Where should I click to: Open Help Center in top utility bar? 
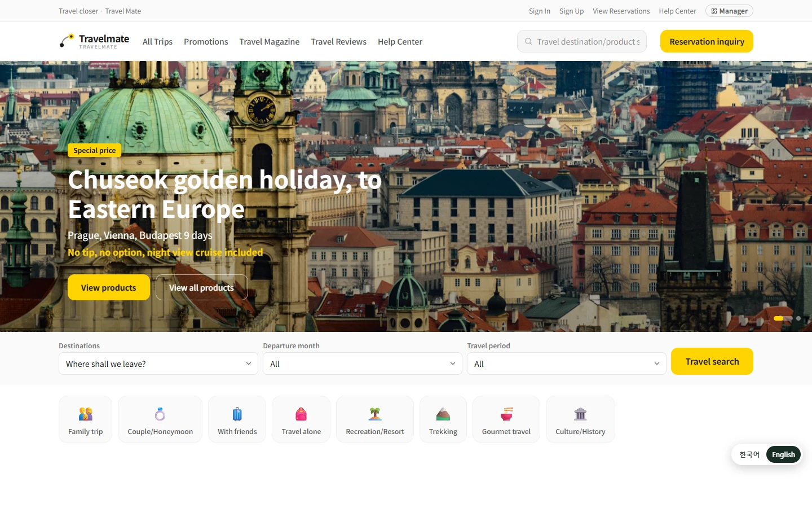tap(677, 11)
